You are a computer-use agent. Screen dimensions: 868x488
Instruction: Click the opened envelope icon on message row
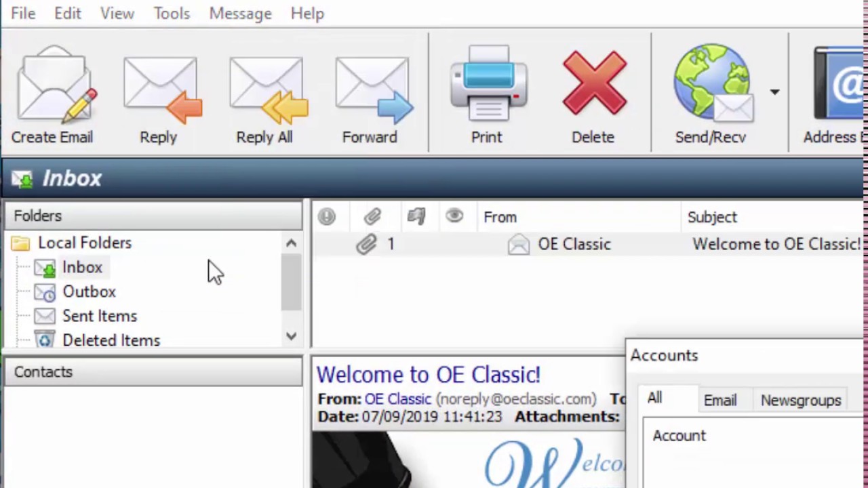click(518, 244)
